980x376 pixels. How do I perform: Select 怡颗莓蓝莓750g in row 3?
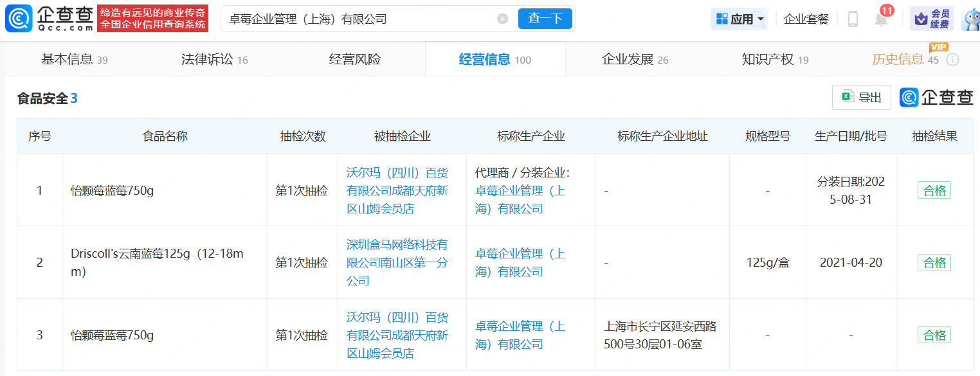pyautogui.click(x=113, y=335)
